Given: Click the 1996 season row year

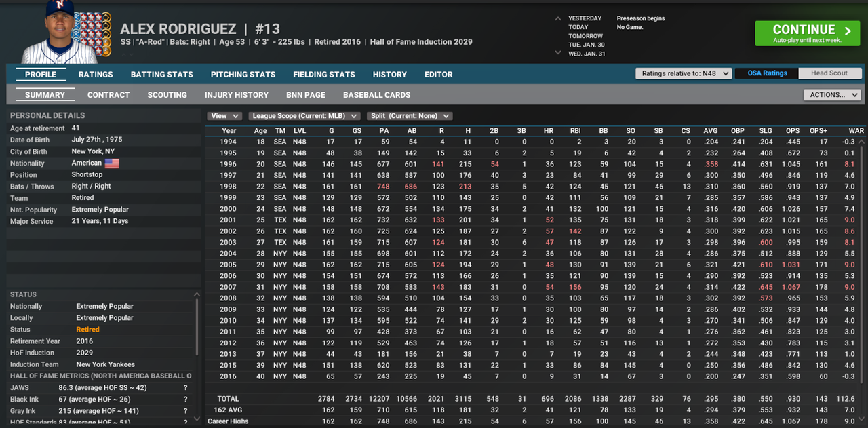Looking at the screenshot, I should (229, 163).
